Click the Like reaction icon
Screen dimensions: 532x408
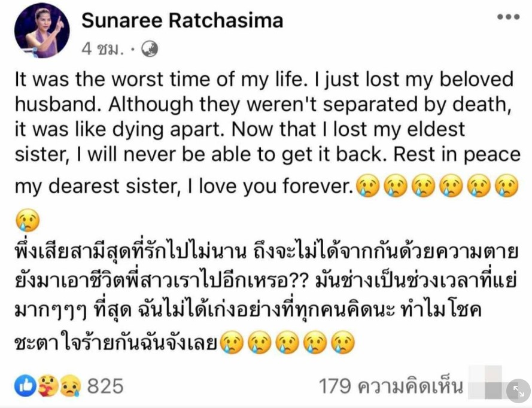pyautogui.click(x=25, y=386)
